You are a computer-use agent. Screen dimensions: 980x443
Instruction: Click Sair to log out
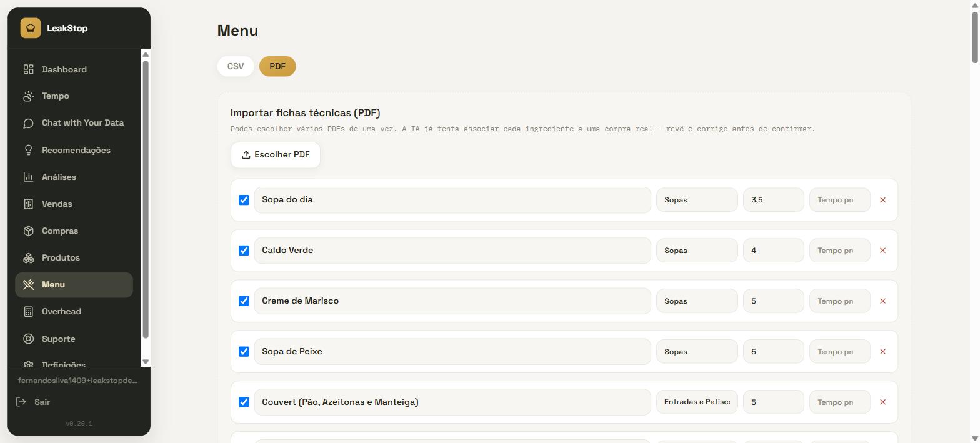point(42,402)
